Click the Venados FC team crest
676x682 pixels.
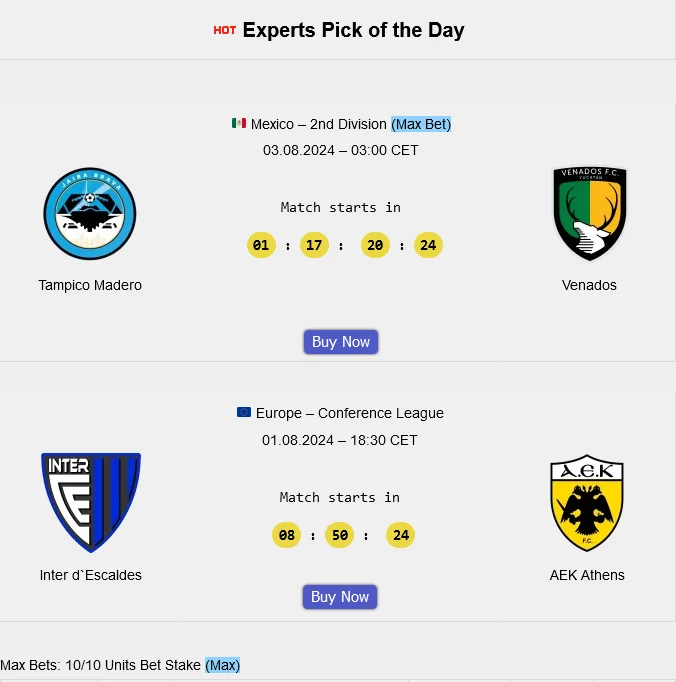coord(589,214)
